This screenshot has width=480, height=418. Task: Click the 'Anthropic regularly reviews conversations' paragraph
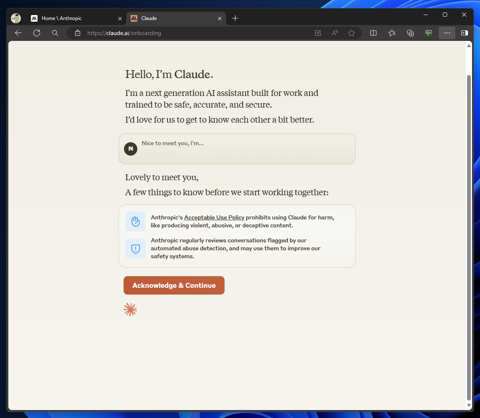235,248
